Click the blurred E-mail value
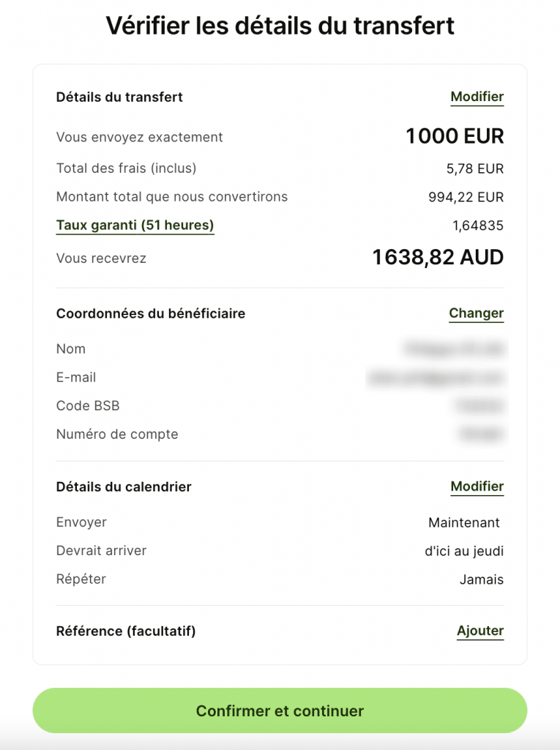Viewport: 560px width, 750px height. pyautogui.click(x=436, y=378)
